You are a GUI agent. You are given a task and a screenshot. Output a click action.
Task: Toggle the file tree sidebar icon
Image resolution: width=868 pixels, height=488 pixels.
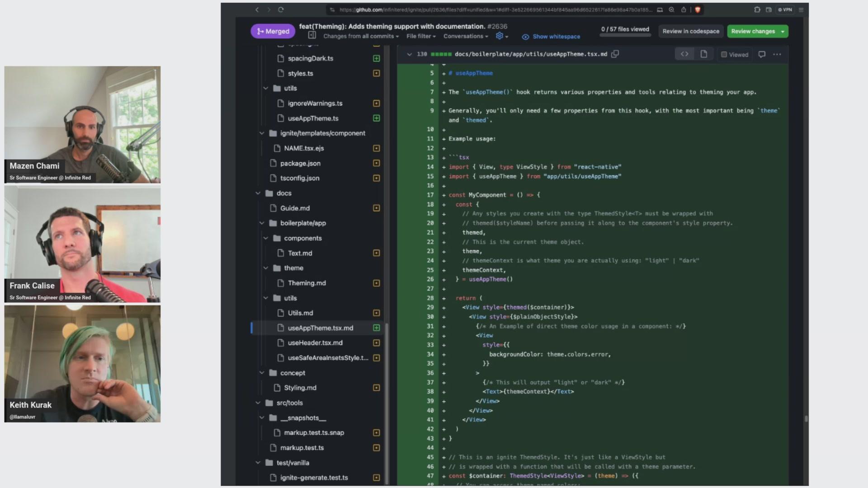pos(312,35)
